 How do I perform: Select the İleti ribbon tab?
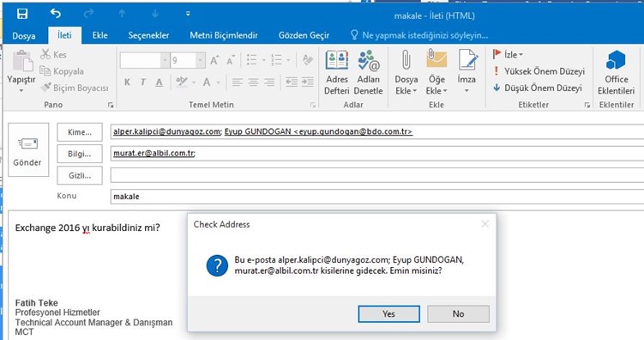click(x=64, y=35)
